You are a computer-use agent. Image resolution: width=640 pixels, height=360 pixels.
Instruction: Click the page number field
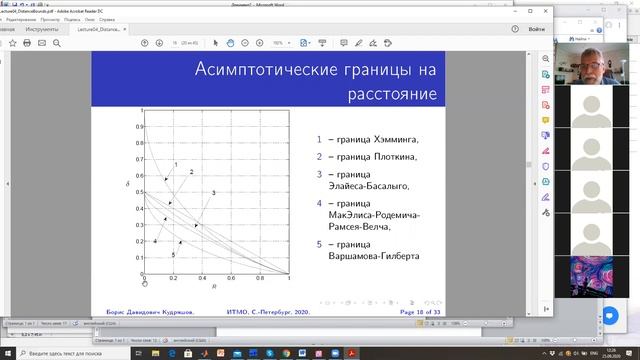pos(175,43)
